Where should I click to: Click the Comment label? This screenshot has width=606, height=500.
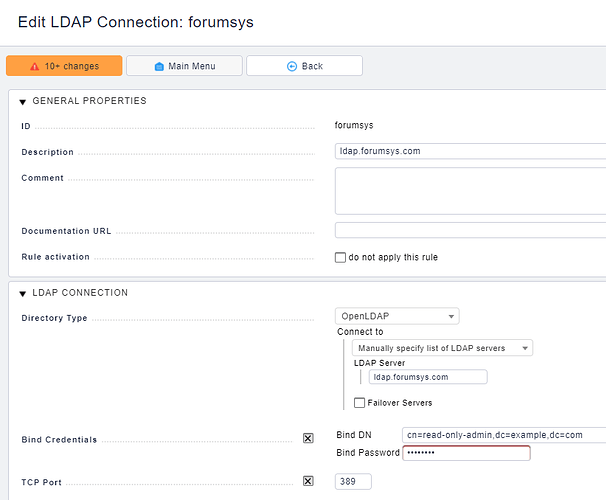pyautogui.click(x=43, y=178)
